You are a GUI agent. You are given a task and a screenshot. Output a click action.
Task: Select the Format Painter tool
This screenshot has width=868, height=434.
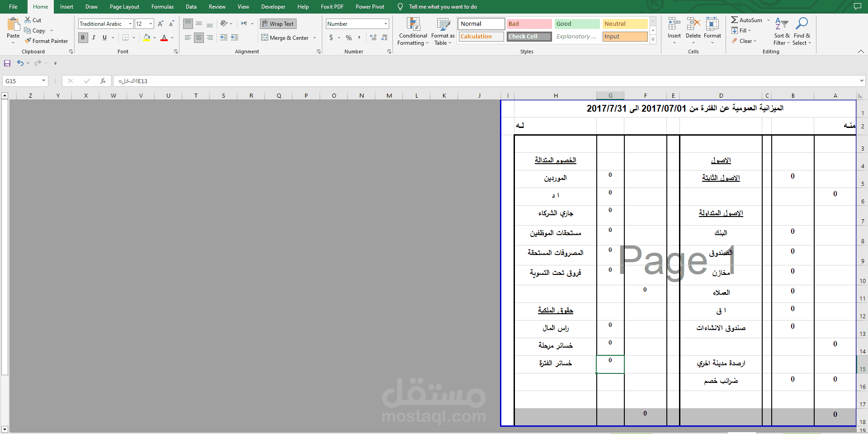point(47,41)
